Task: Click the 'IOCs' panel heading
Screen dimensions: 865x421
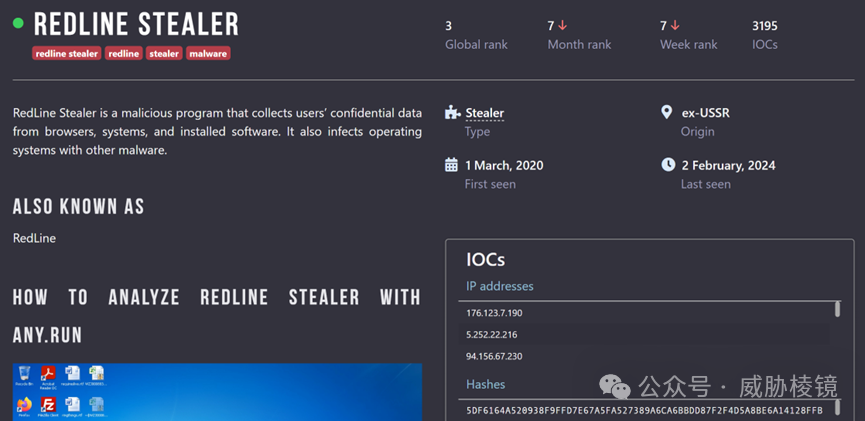Action: point(485,259)
